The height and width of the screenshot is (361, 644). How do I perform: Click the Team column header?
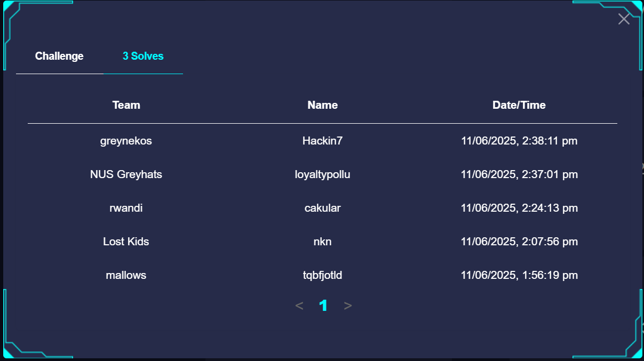click(x=126, y=105)
